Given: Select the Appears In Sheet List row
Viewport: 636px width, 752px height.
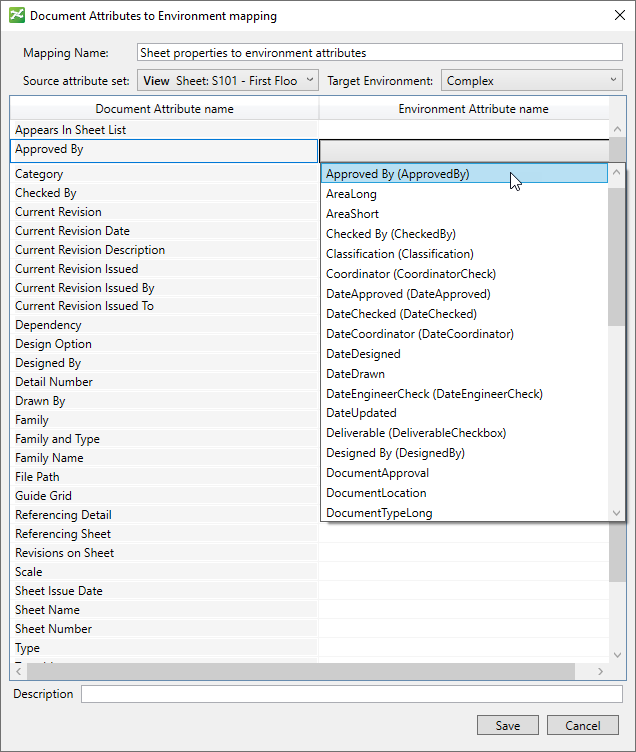Looking at the screenshot, I should [x=164, y=130].
